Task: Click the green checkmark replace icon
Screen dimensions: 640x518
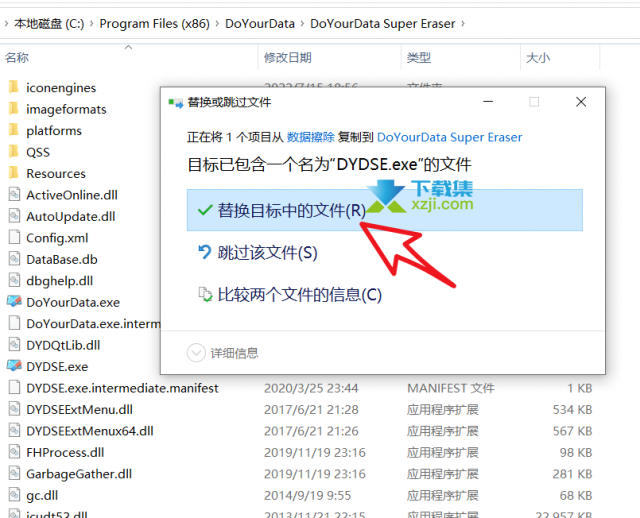Action: [x=205, y=210]
